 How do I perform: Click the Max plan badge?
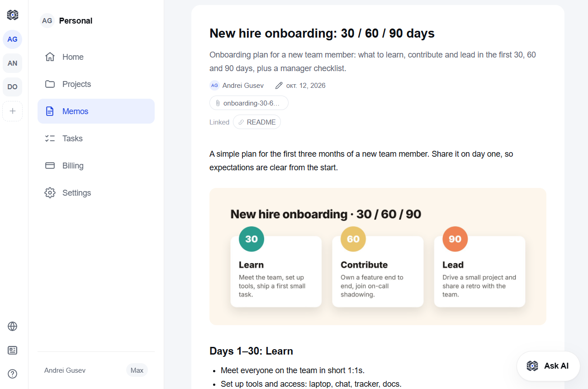[137, 370]
